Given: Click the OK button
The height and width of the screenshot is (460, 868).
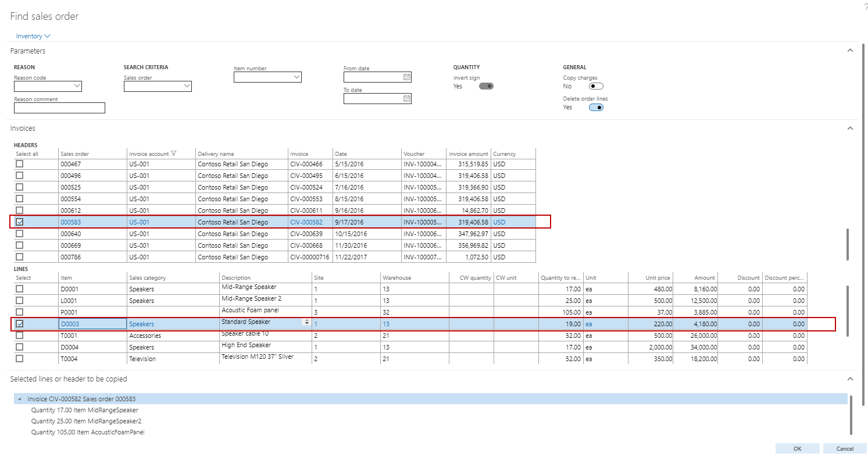Looking at the screenshot, I should click(797, 448).
